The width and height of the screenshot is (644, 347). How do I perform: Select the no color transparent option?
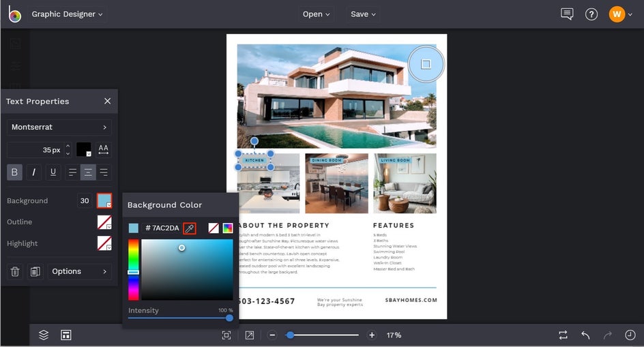tap(213, 228)
